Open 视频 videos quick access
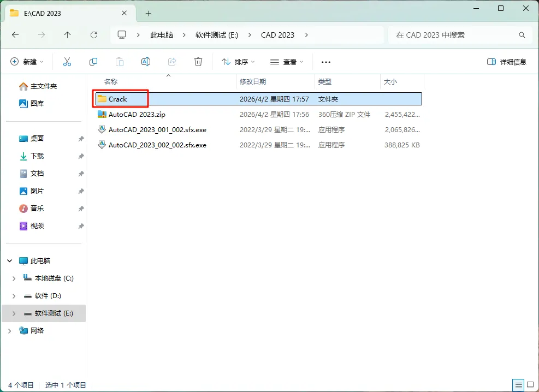 pyautogui.click(x=31, y=225)
